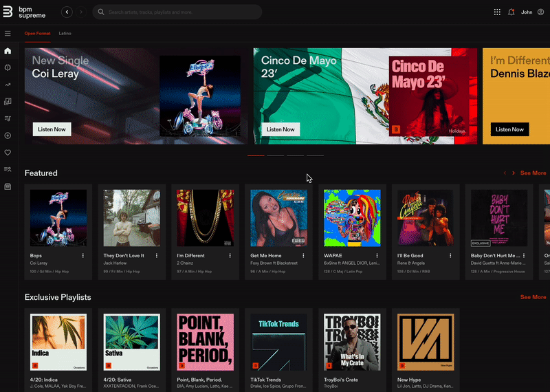Open the TroyBoi's Crate playlist cover

click(352, 342)
